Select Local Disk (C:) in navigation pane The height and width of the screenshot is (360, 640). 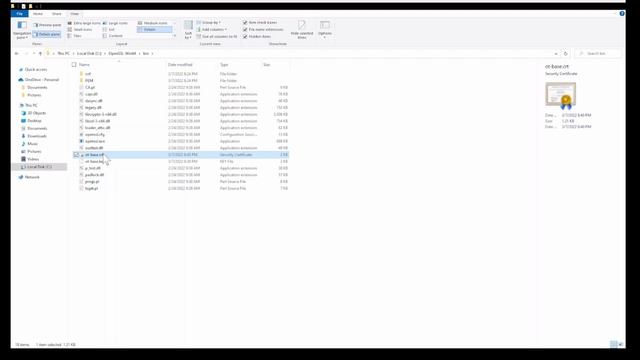[39, 167]
